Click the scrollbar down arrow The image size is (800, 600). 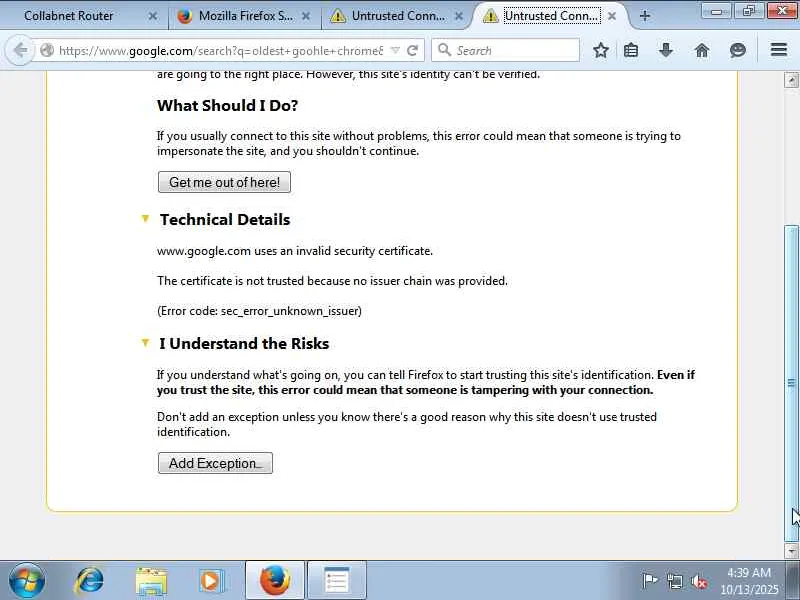pyautogui.click(x=791, y=551)
